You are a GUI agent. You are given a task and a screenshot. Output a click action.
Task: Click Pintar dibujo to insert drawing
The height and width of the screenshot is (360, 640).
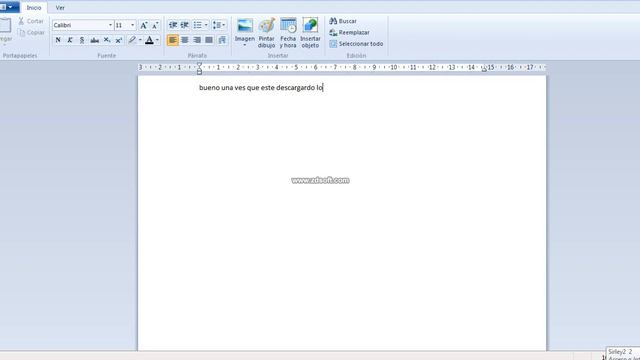[x=267, y=33]
